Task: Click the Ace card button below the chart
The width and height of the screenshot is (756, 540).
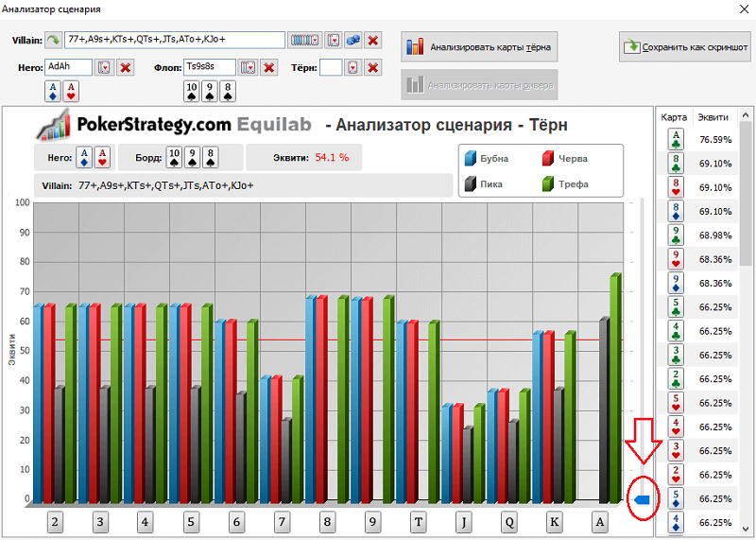Action: coord(599,522)
